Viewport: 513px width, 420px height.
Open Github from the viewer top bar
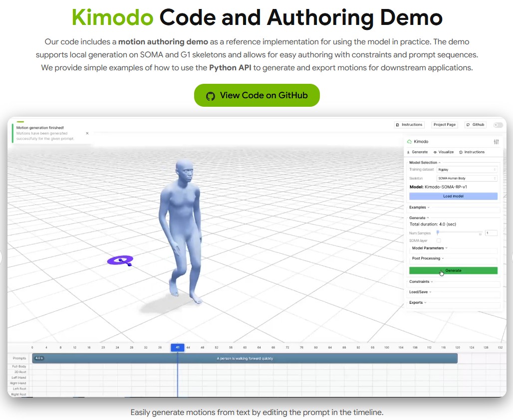475,125
